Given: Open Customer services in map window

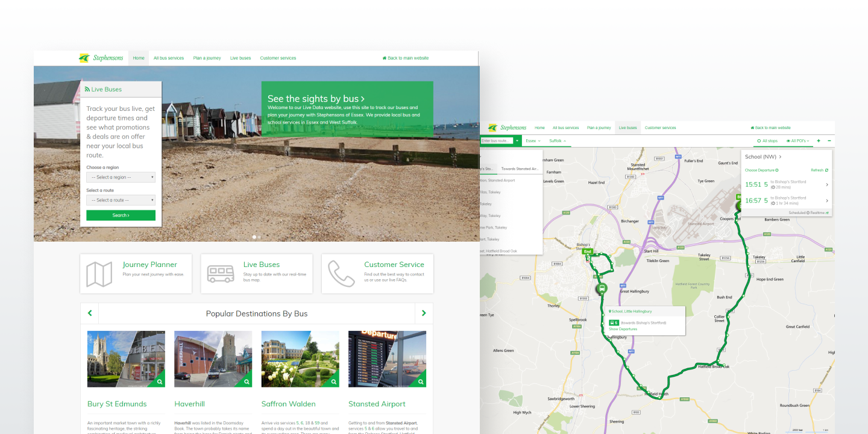Looking at the screenshot, I should (x=660, y=128).
